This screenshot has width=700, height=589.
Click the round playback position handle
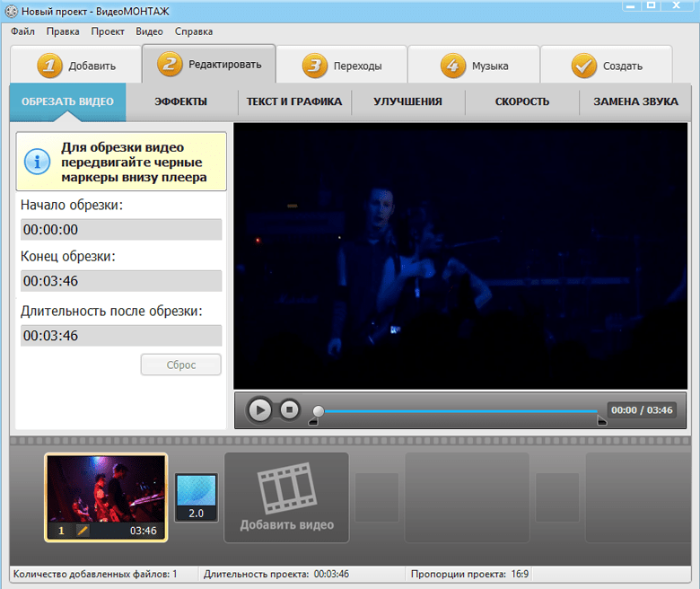pyautogui.click(x=319, y=411)
